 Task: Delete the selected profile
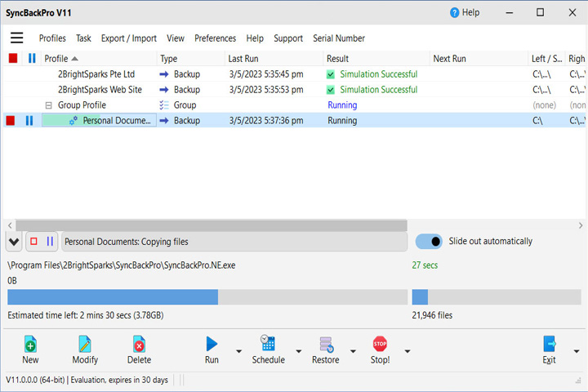tap(139, 350)
